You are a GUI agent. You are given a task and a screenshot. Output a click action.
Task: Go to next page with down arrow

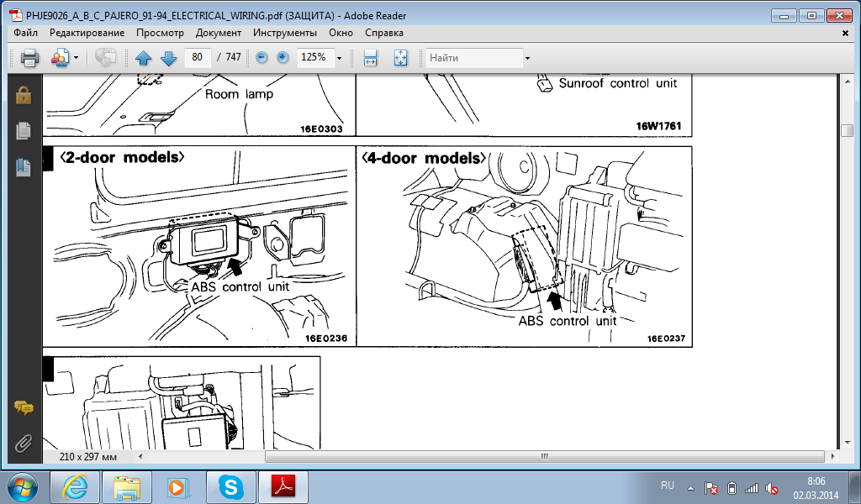[168, 58]
